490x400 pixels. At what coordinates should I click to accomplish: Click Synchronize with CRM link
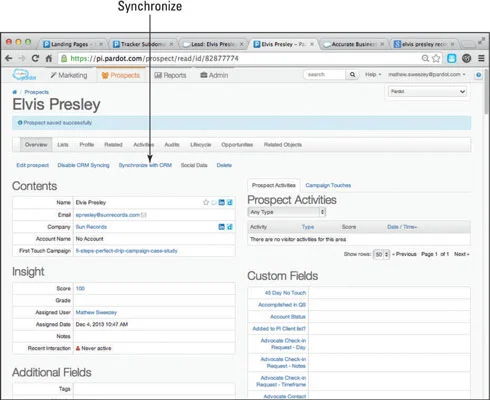point(145,165)
